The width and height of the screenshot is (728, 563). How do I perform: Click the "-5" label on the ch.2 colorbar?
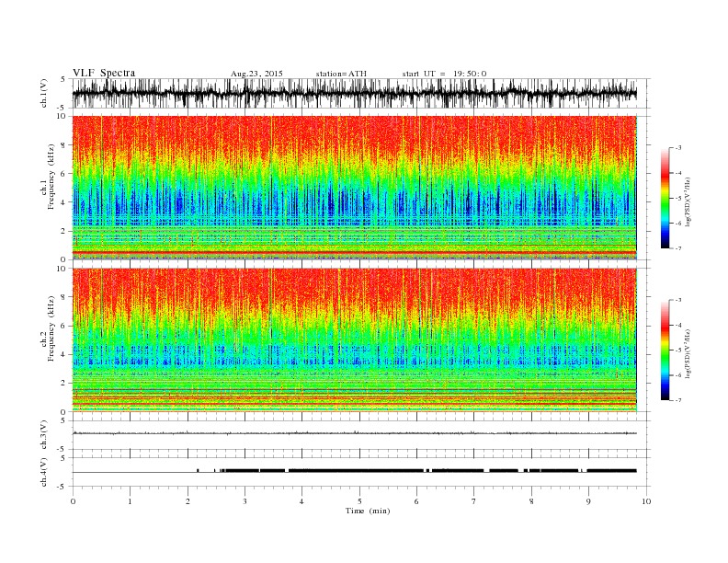coord(678,350)
